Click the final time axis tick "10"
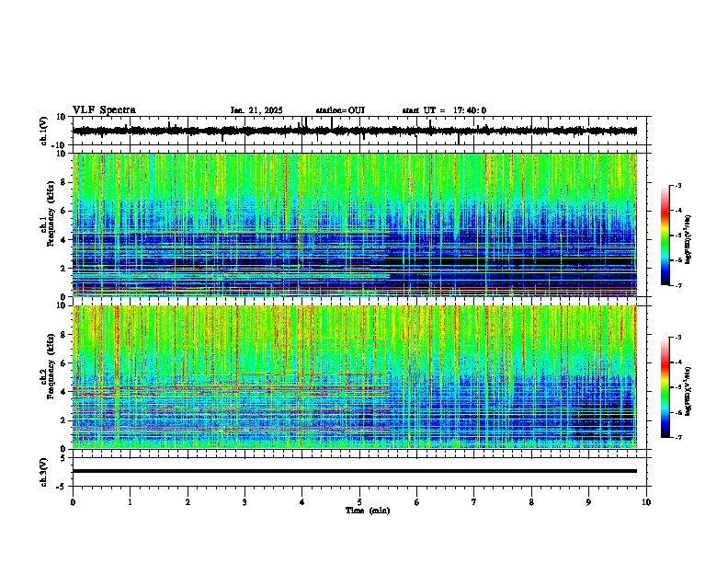This screenshot has height=563, width=728. pos(646,502)
